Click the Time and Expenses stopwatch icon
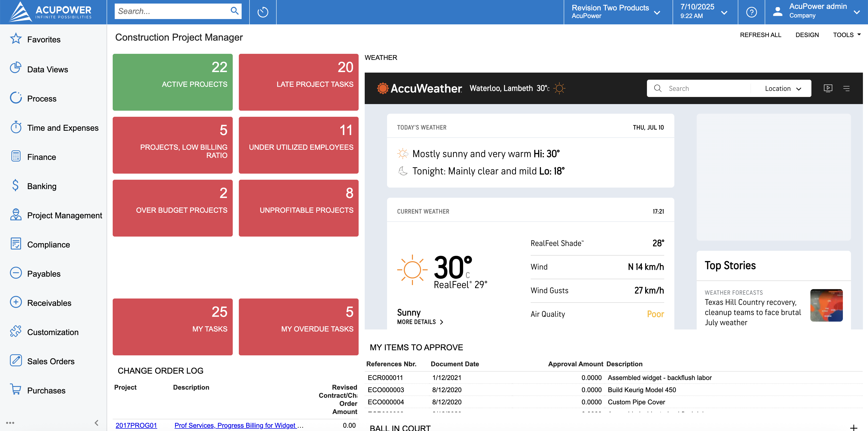The width and height of the screenshot is (868, 431). point(15,127)
